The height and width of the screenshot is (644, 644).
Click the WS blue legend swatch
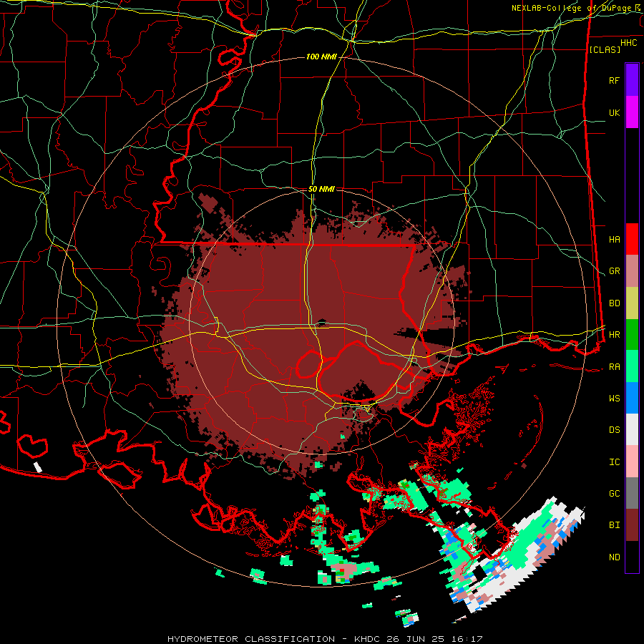[x=632, y=398]
